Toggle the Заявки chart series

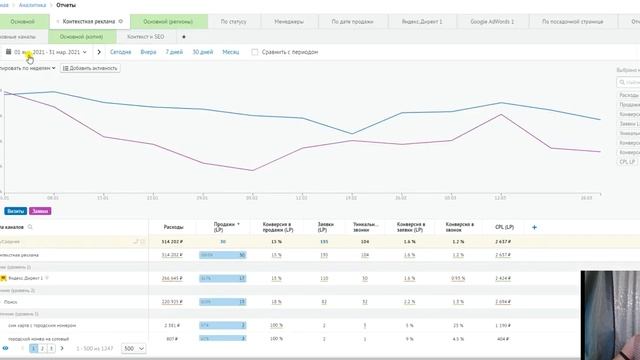[40, 211]
